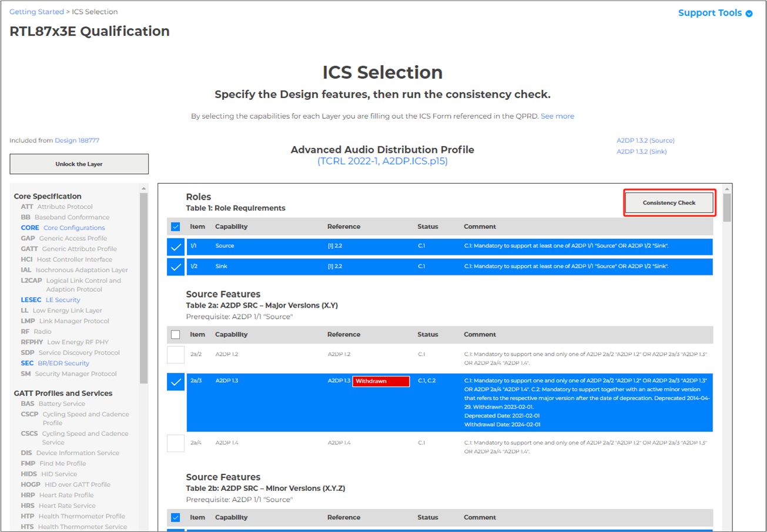Toggle select-all checkbox in Role Requirements table
This screenshot has height=532, width=767.
(x=175, y=227)
